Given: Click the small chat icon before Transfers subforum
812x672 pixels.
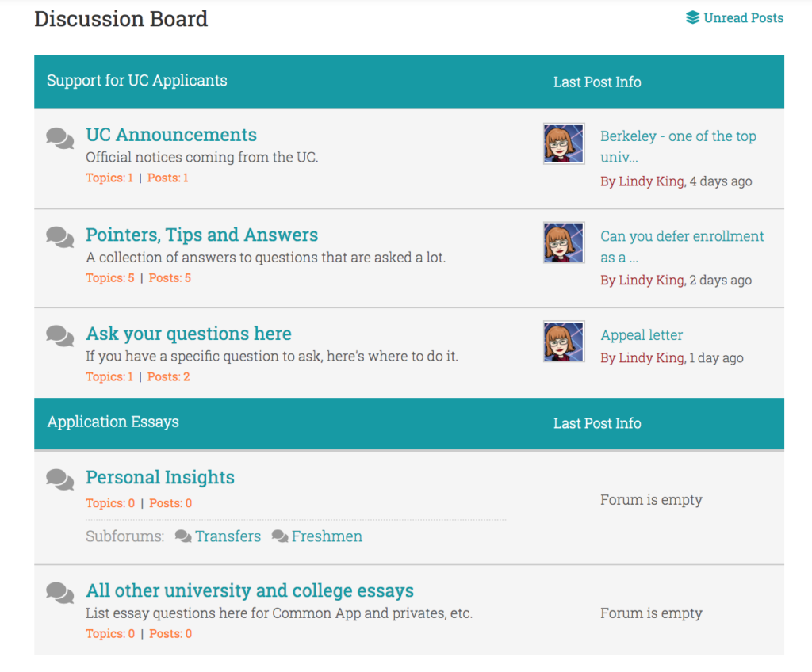Looking at the screenshot, I should [183, 536].
